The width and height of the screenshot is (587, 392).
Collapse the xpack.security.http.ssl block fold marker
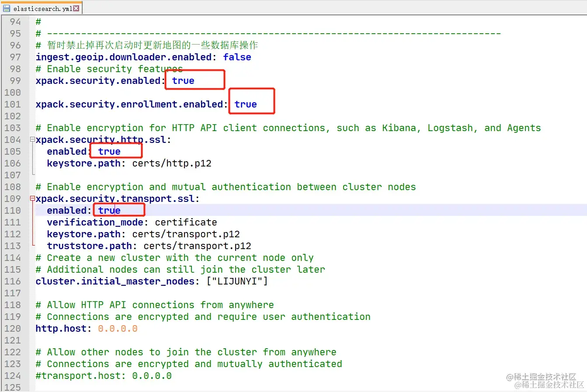pos(32,140)
